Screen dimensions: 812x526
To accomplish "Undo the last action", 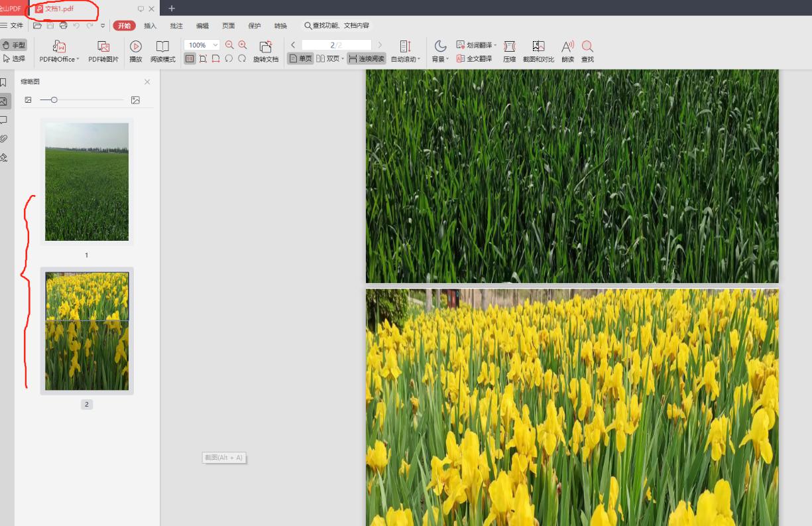I will coord(76,26).
